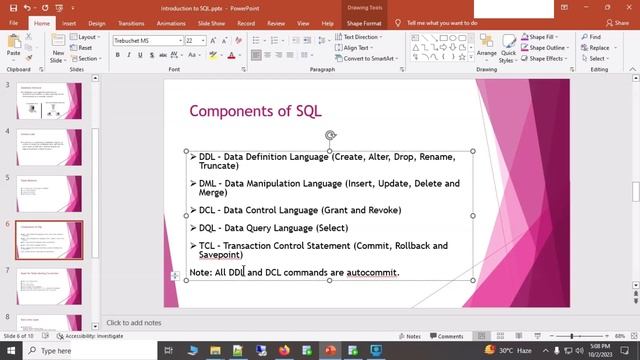Click the Find button

tap(591, 37)
